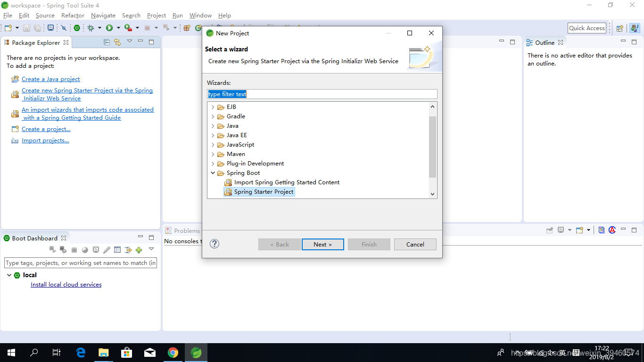Collapse the Spring Boot wizard folder
The image size is (644, 362).
[213, 173]
